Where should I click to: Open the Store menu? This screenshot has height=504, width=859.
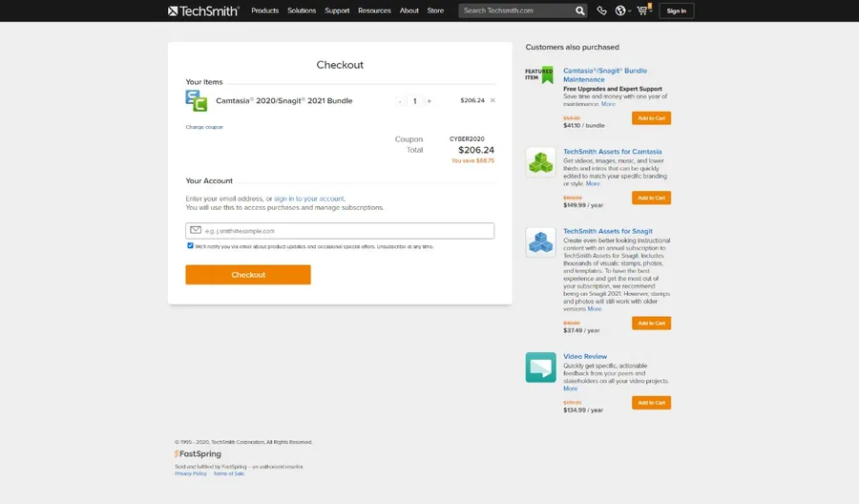point(435,10)
